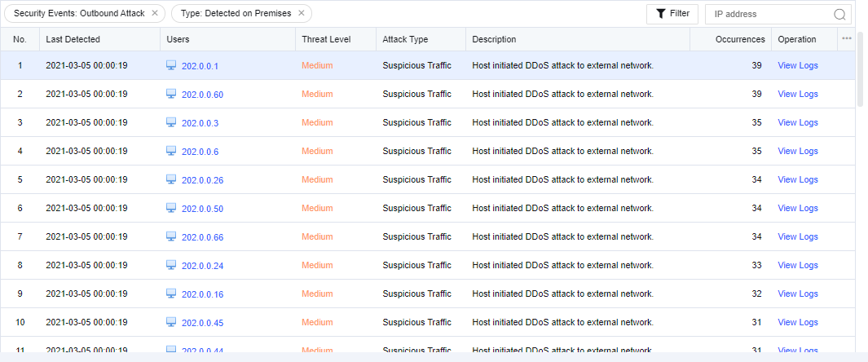Open user 202.0.0.3 details

click(x=200, y=123)
